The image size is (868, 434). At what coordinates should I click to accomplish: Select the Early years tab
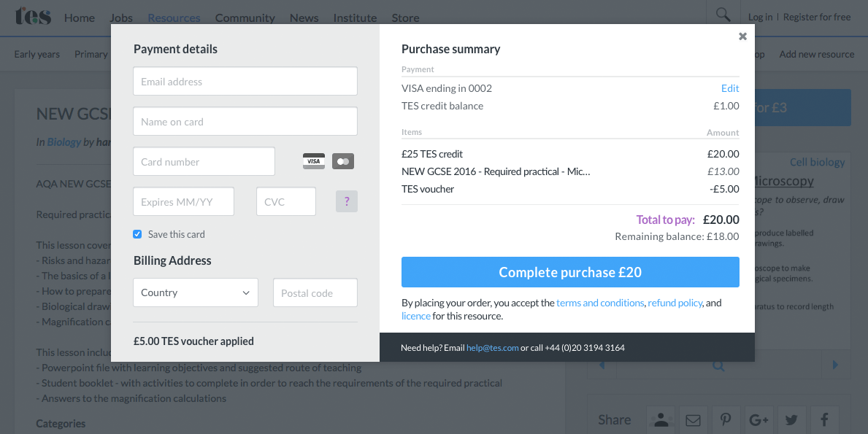point(37,54)
